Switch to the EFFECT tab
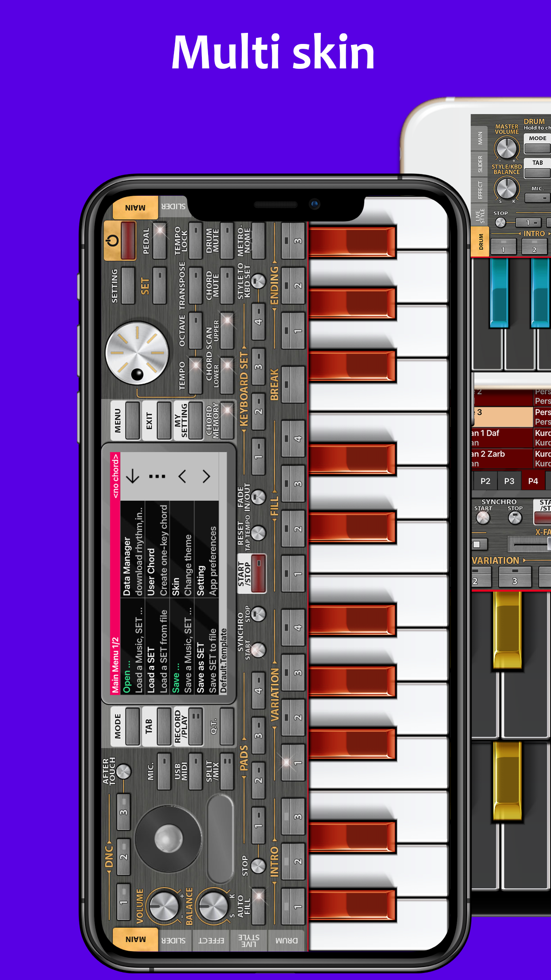Image resolution: width=551 pixels, height=980 pixels. pyautogui.click(x=211, y=940)
